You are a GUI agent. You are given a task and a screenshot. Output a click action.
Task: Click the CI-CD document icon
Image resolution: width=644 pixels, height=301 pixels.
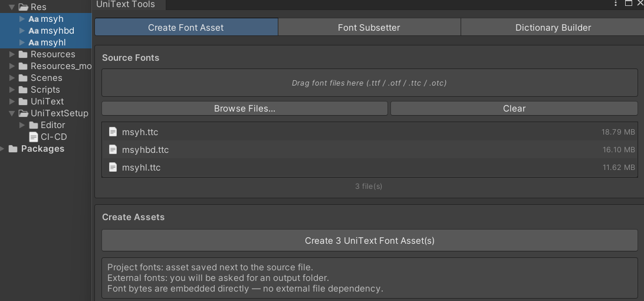(x=34, y=136)
